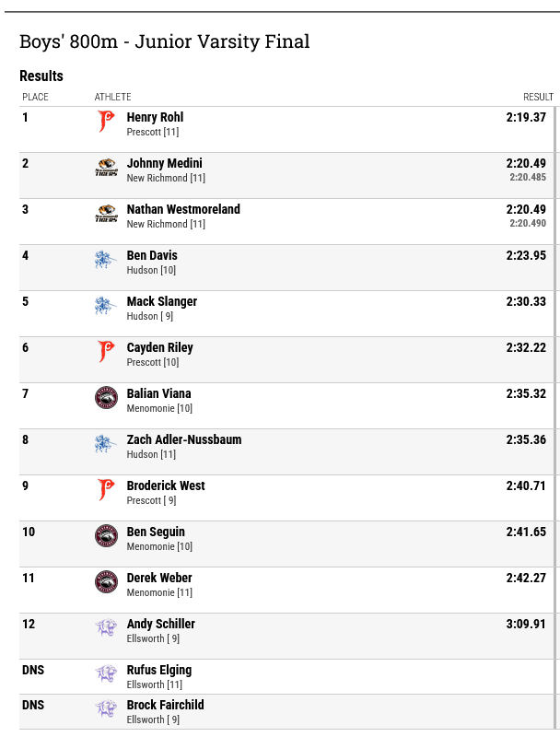This screenshot has width=560, height=737.
Task: Click Tigers logo next to Nathan Westmoreland
Action: pos(106,214)
